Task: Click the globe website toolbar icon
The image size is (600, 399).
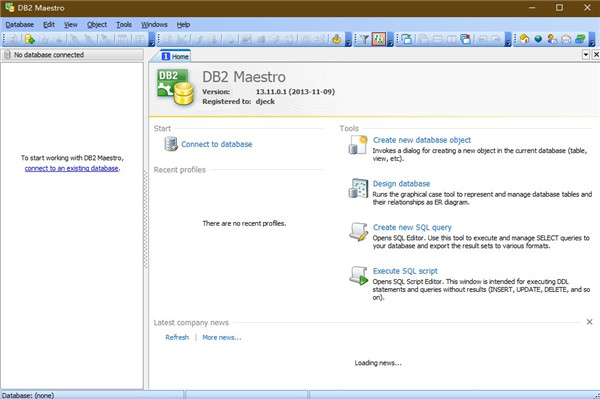Action: pos(538,39)
